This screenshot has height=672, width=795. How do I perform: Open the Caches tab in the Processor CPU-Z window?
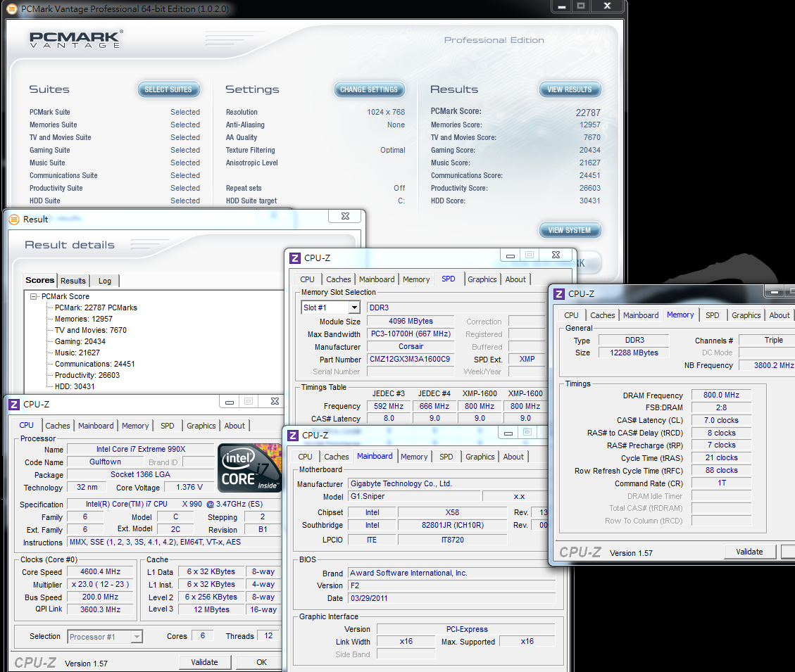[58, 426]
